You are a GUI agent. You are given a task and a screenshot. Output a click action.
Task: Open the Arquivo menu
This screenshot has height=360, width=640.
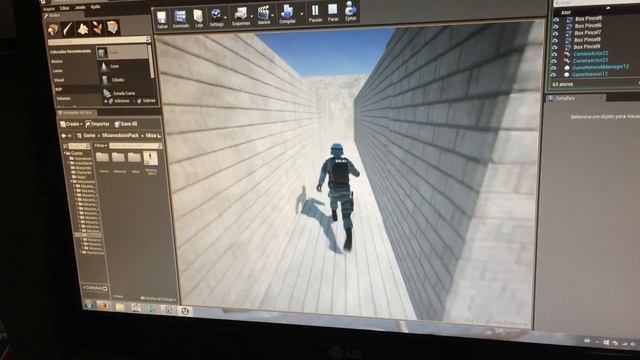pos(49,9)
